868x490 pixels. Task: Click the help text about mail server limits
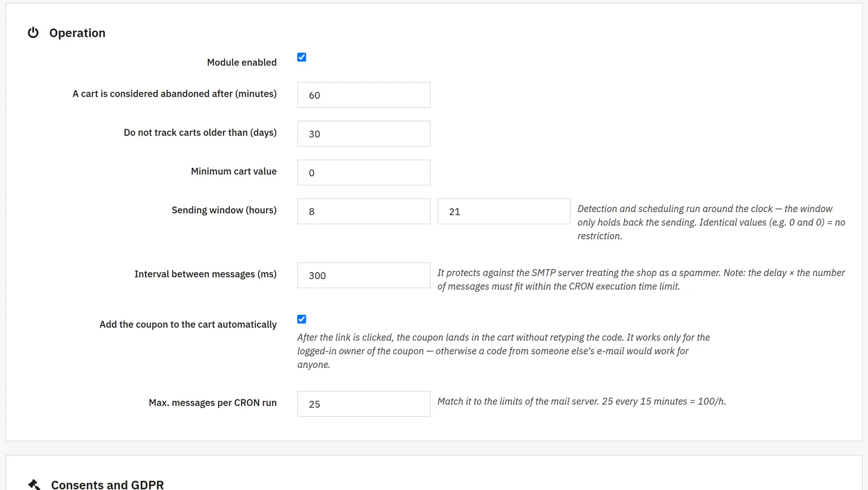[582, 402]
